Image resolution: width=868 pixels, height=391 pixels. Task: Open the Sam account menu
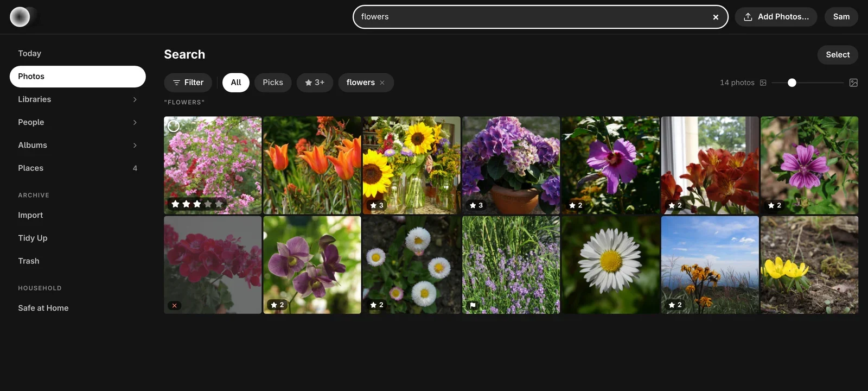point(841,17)
